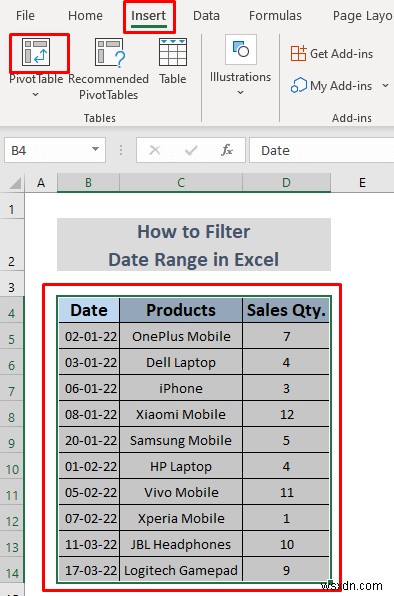Select the Insert tab
The height and width of the screenshot is (596, 394).
[149, 16]
